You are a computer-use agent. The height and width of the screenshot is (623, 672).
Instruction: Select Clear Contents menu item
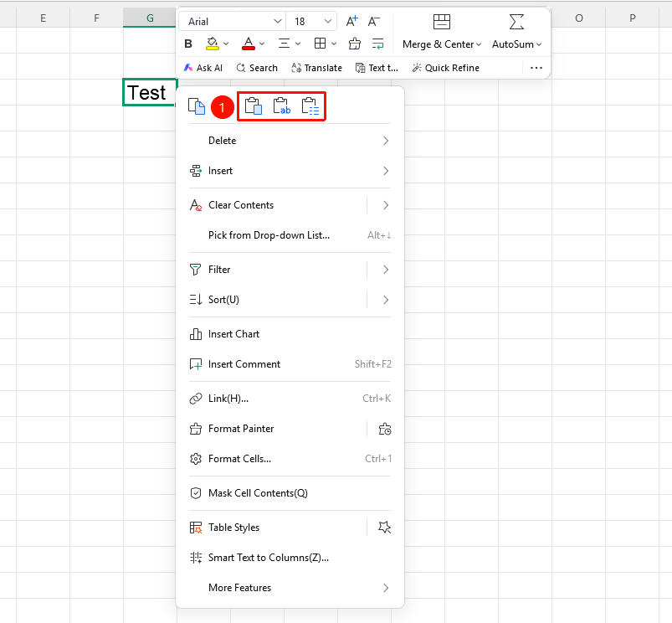(x=241, y=205)
